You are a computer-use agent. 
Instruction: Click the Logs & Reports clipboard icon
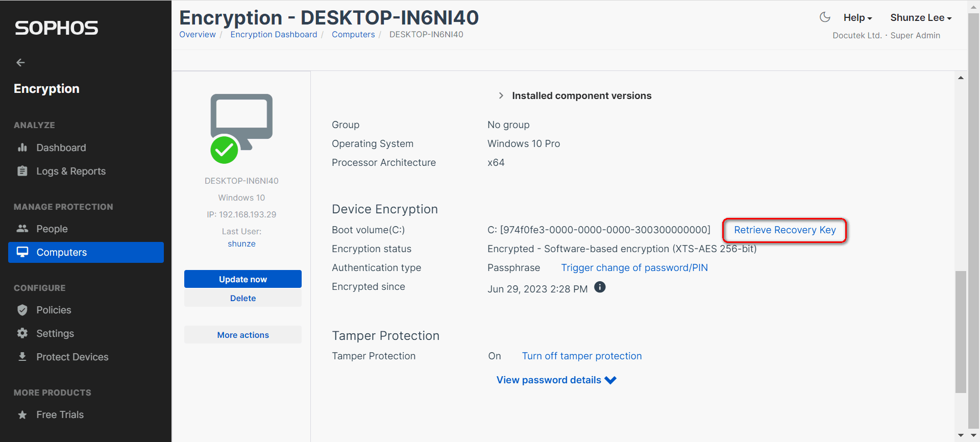click(x=22, y=171)
